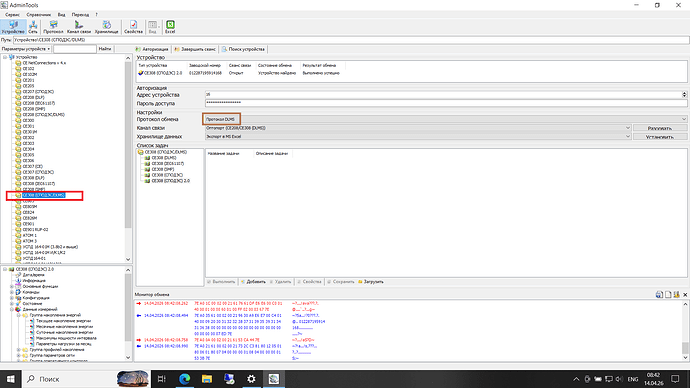Click the Разорвать button
This screenshot has width=690, height=388.
pyautogui.click(x=660, y=128)
